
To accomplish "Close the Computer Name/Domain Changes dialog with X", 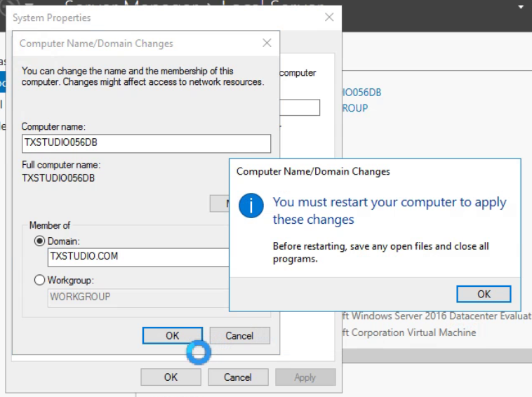I will [x=267, y=43].
